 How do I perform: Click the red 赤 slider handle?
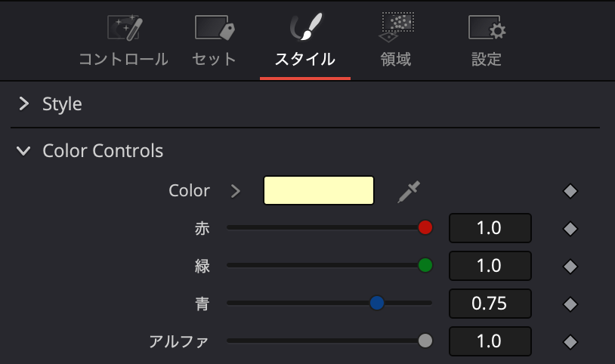[x=425, y=227]
